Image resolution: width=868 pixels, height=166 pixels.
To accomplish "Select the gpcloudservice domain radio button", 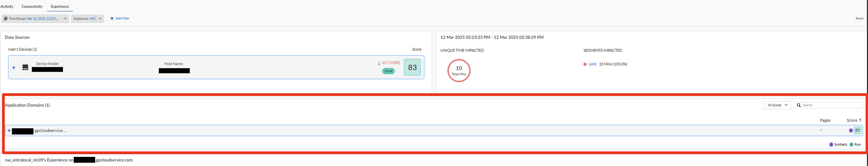I will point(9,131).
